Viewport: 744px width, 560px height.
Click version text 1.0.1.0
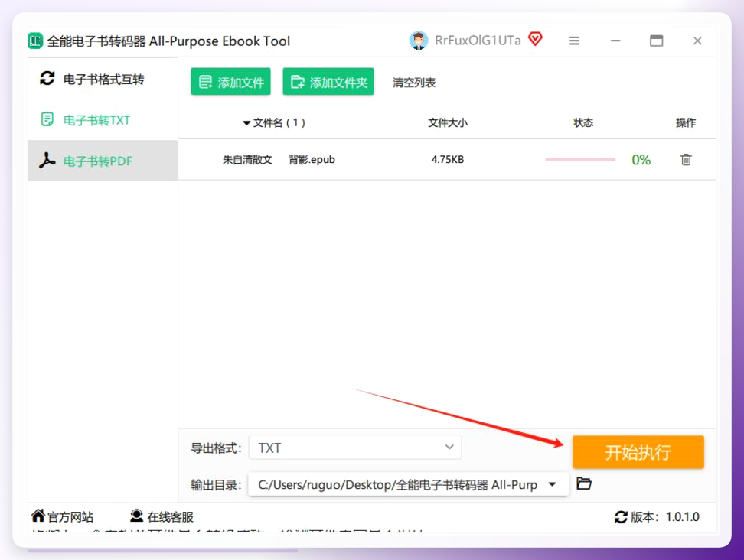point(682,517)
